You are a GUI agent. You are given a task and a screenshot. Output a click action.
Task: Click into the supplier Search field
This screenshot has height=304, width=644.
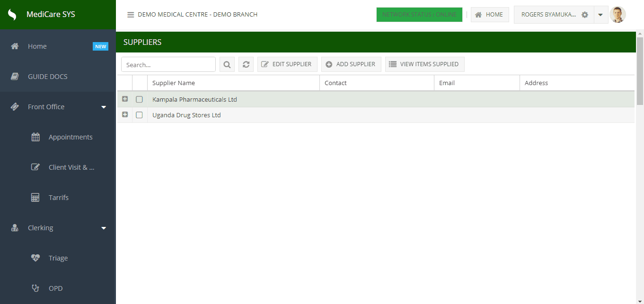168,64
